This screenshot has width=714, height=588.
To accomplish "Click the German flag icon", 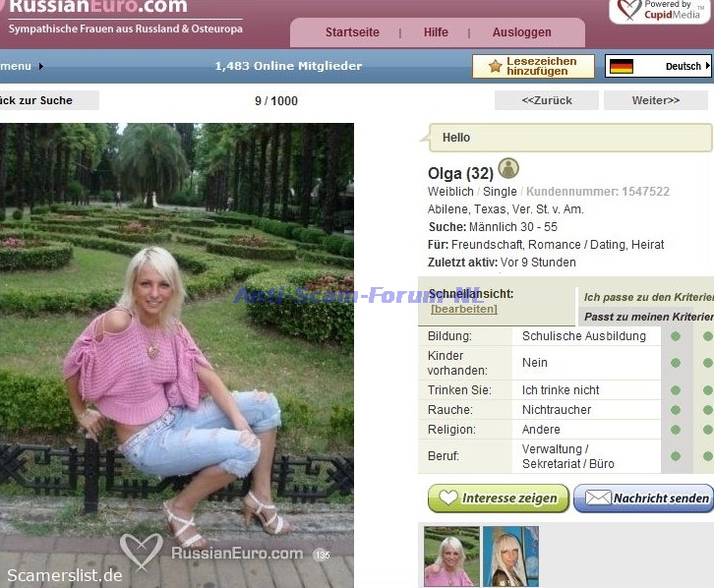I will (621, 67).
